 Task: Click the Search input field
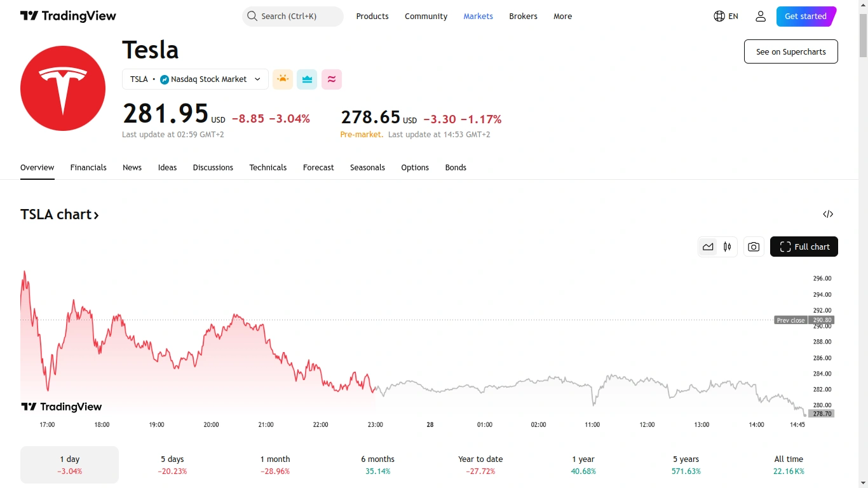pos(292,17)
